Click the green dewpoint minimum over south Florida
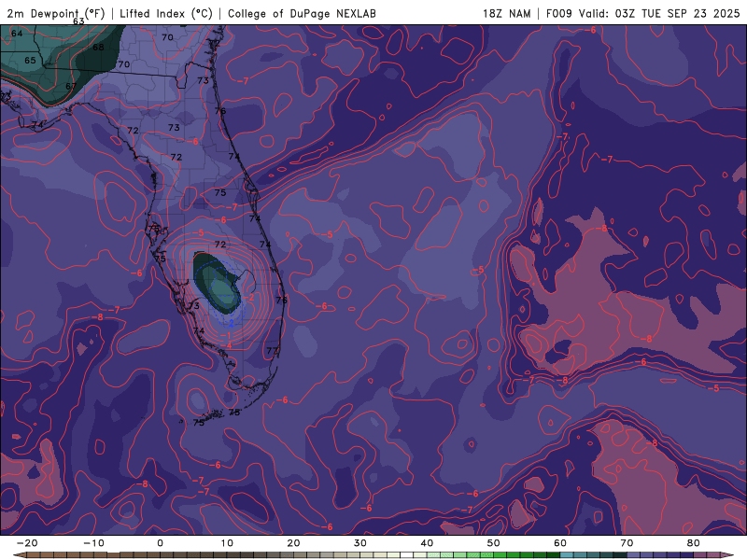747x560 pixels. point(216,284)
